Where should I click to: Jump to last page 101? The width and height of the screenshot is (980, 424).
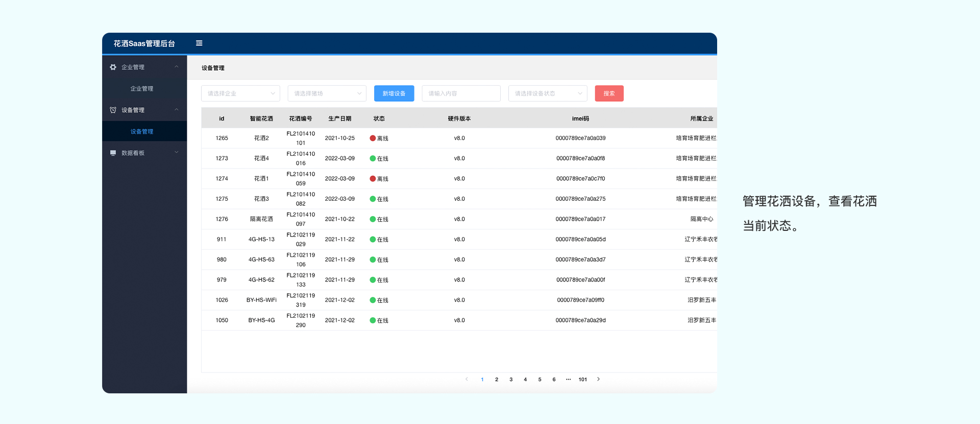[582, 380]
